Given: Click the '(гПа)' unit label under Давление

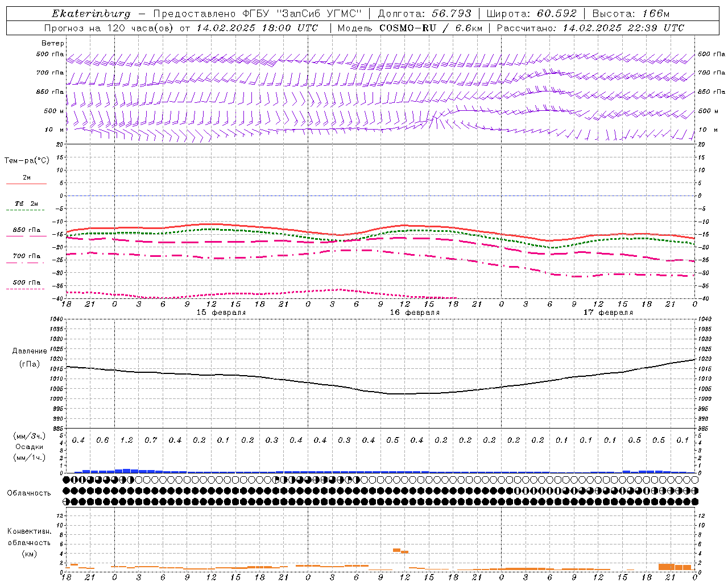Looking at the screenshot, I should click(30, 364).
